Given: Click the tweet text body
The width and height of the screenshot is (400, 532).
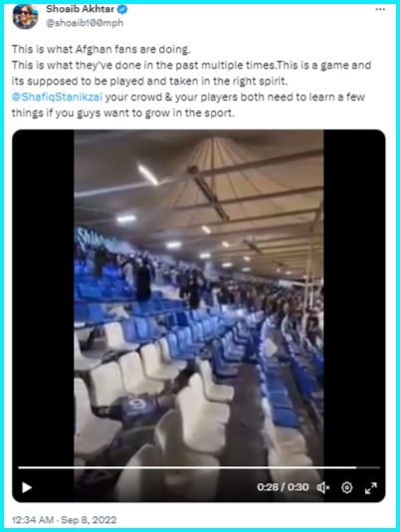Looking at the screenshot, I should (191, 82).
